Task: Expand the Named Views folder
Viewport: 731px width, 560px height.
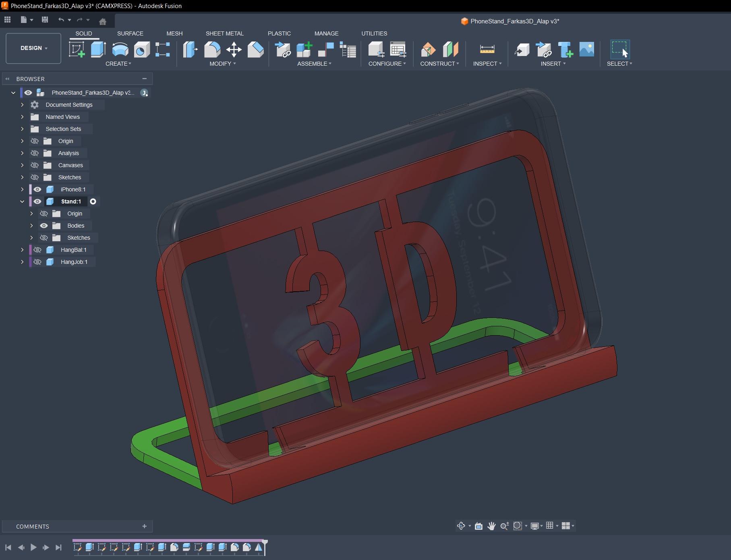Action: [x=22, y=117]
